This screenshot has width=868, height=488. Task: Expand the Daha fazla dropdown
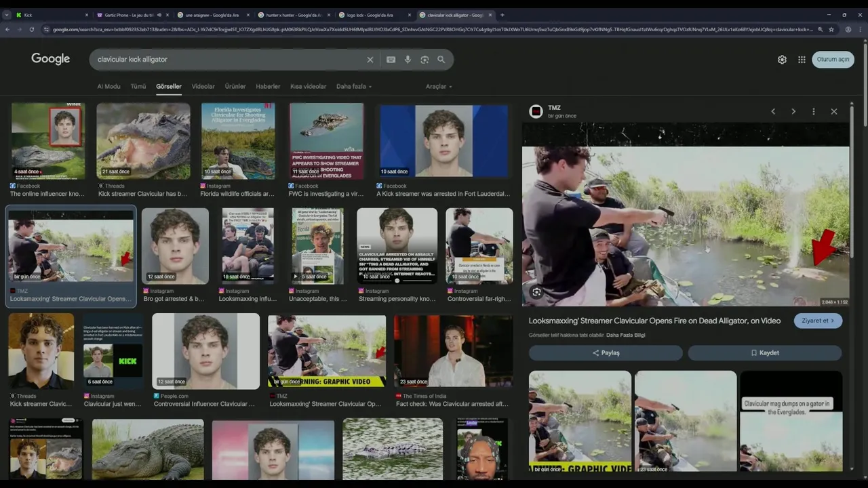354,87
